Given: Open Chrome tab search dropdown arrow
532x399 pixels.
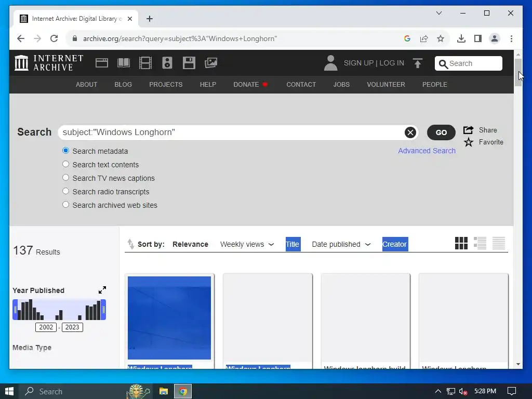Looking at the screenshot, I should click(x=438, y=13).
